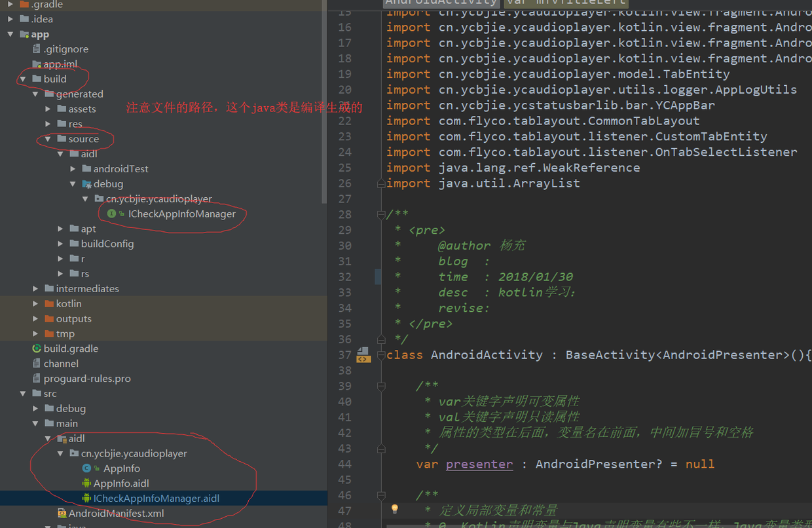The width and height of the screenshot is (812, 528).
Task: Fold the class doc comment at line 28
Action: point(380,214)
